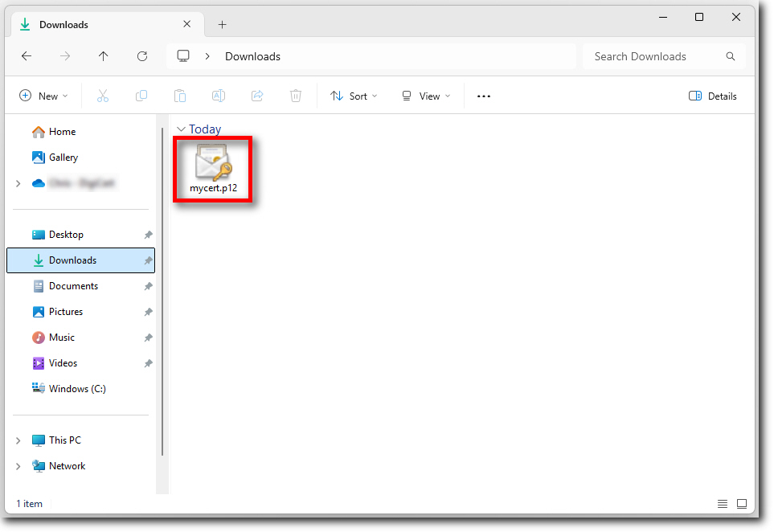774x532 pixels.
Task: Open the See more ellipsis menu
Action: (484, 96)
